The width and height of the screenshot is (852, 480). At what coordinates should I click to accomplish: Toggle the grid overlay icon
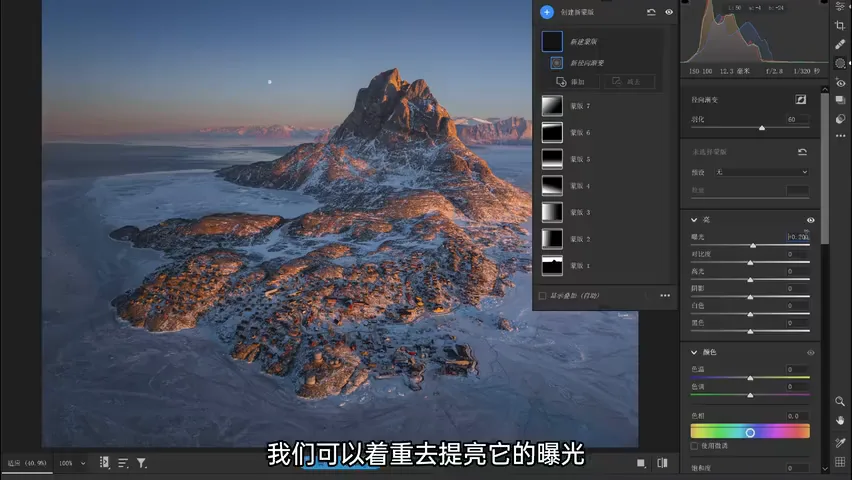(840, 462)
